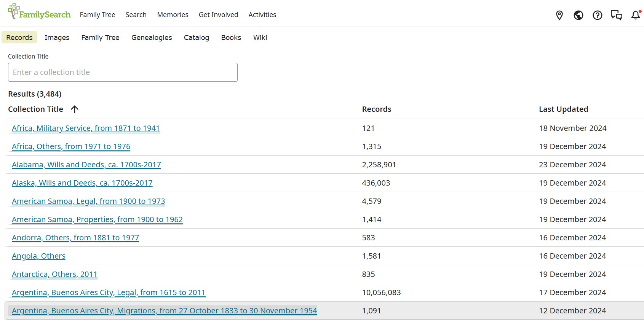The image size is (644, 324).
Task: Open the Activities menu
Action: click(262, 15)
